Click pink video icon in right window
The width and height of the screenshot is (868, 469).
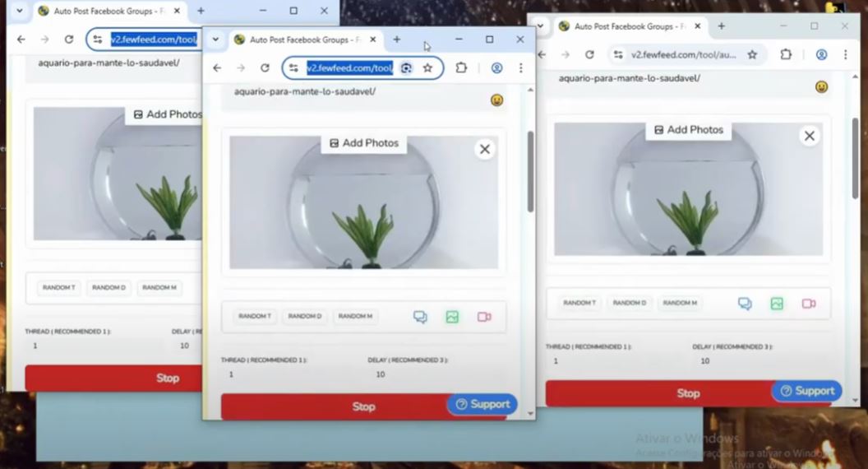point(809,304)
